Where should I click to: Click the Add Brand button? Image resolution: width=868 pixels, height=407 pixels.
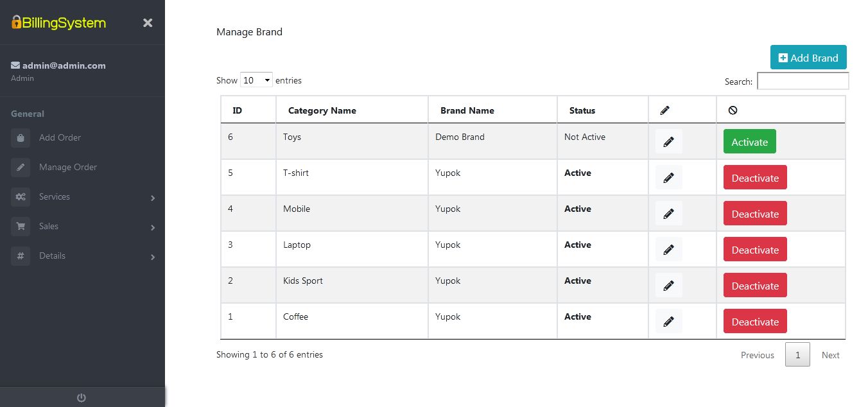pyautogui.click(x=808, y=57)
